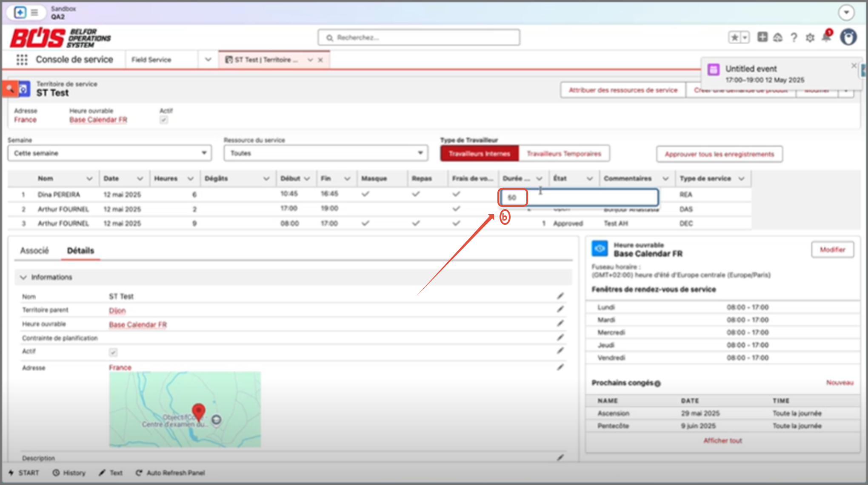Click the hamburger menu in sandbox bar
Viewport: 868px width, 485px height.
pyautogui.click(x=34, y=12)
